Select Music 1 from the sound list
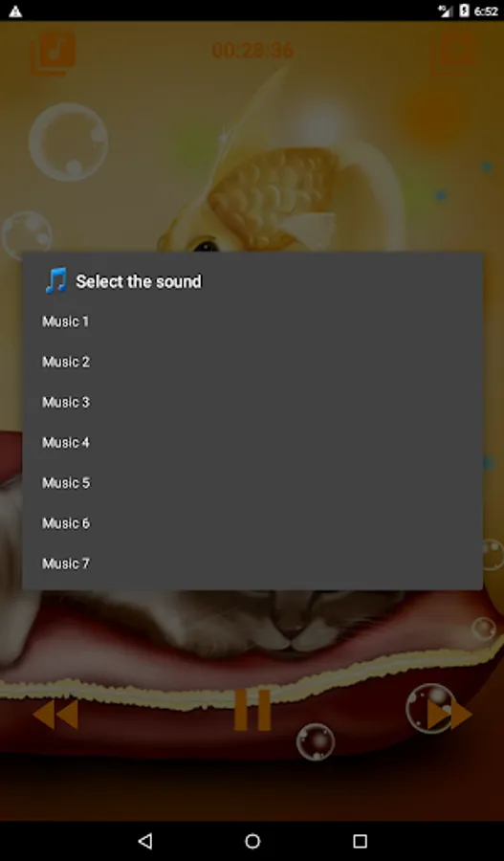 pos(252,321)
